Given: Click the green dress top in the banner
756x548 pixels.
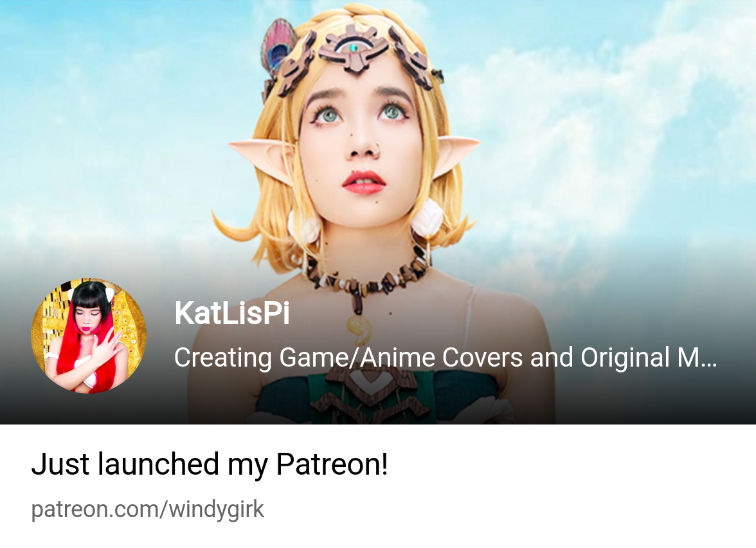Looking at the screenshot, I should tap(376, 396).
